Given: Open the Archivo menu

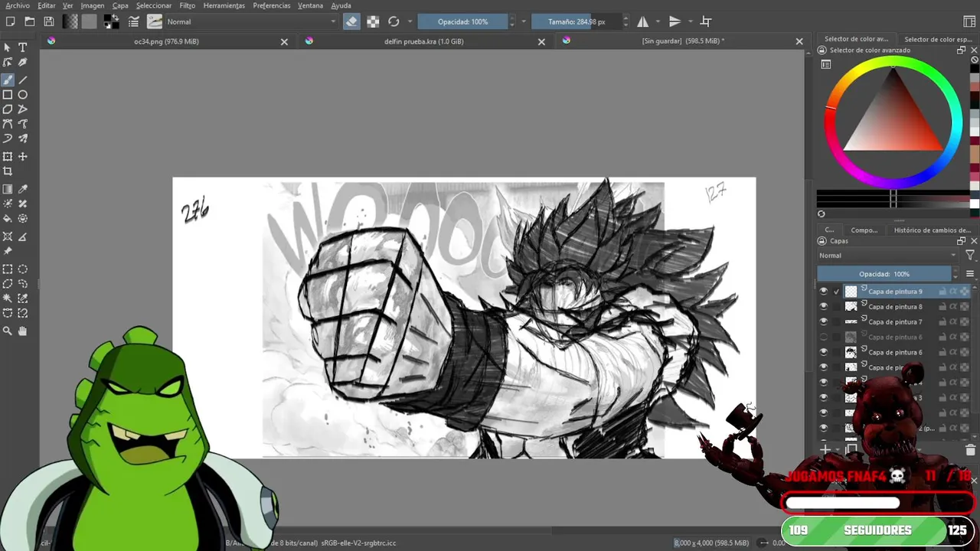Looking at the screenshot, I should [18, 5].
